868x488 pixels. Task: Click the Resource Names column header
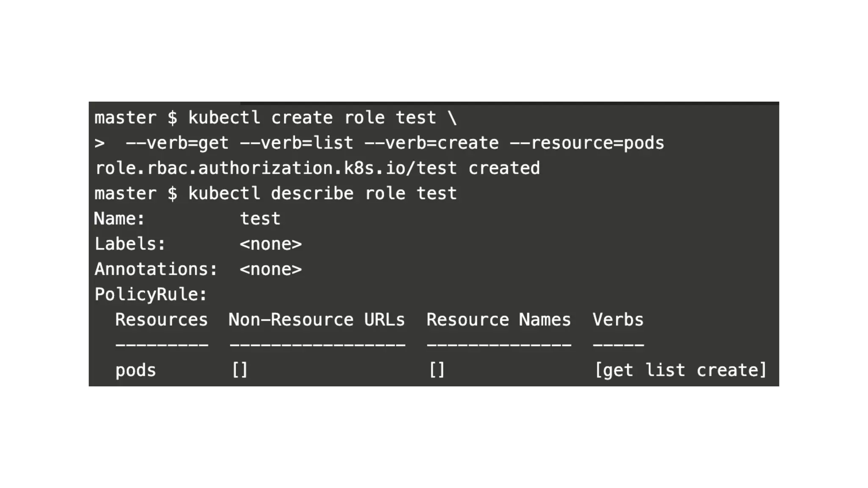(498, 320)
